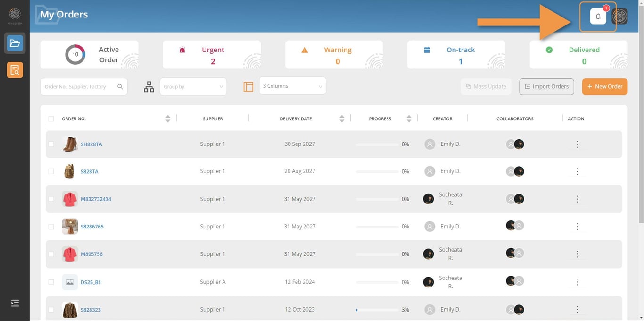Check the box for order S8286765
The width and height of the screenshot is (644, 321).
[51, 227]
